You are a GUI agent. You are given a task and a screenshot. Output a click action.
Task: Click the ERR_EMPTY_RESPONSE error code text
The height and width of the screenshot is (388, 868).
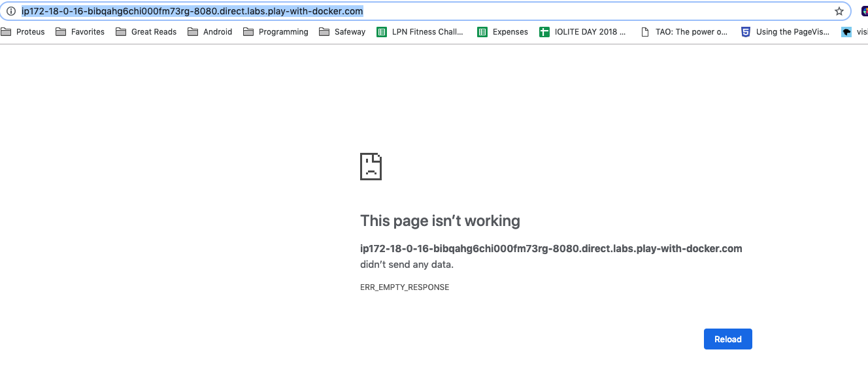pos(405,287)
